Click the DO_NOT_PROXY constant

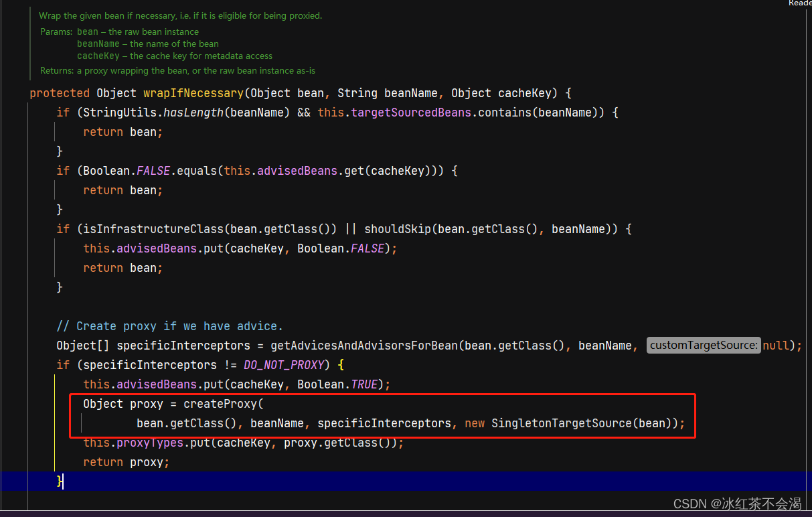(x=284, y=365)
